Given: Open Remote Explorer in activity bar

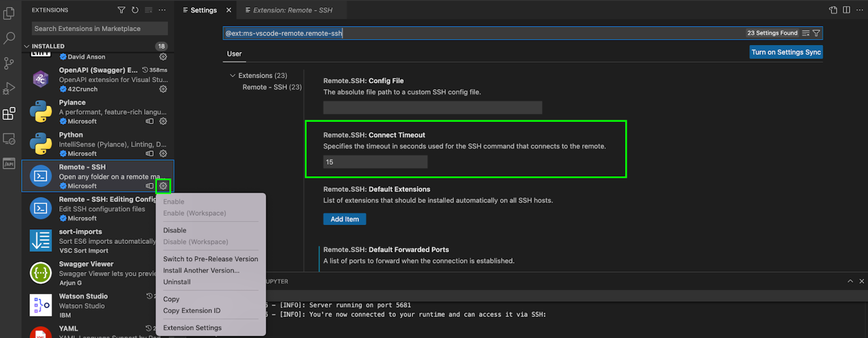Looking at the screenshot, I should click(9, 139).
